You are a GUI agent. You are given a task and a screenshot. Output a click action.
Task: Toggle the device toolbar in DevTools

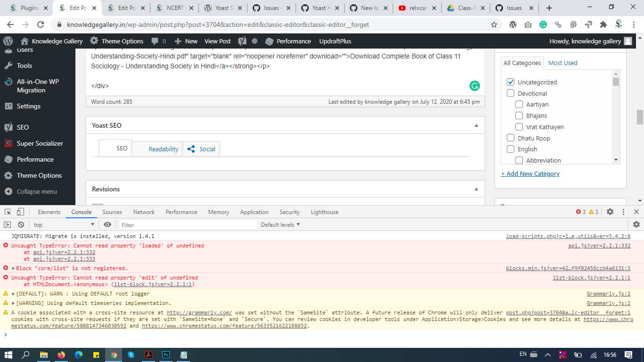(x=19, y=212)
